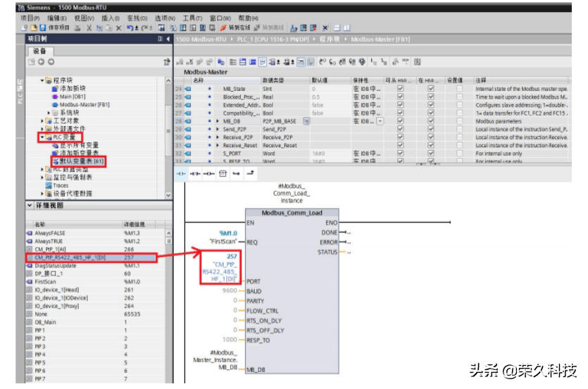Click the cross-references X icon

click(x=325, y=27)
